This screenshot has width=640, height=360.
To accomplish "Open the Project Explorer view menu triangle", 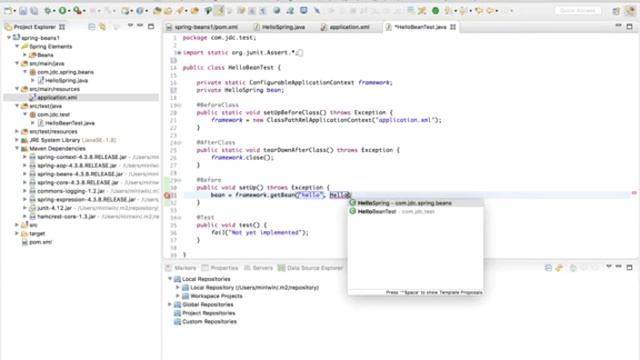I will (x=130, y=26).
